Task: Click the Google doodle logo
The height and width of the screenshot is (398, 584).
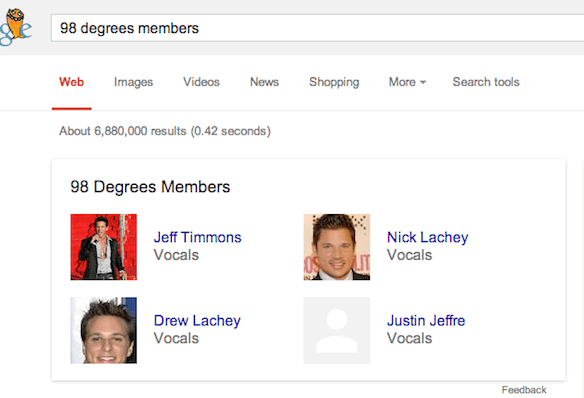Action: 16,27
